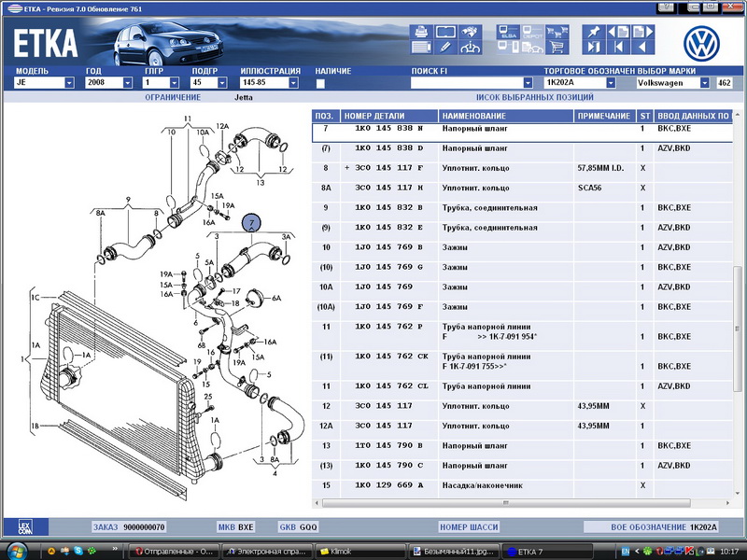Select part row 3C0 145 117 F
The width and height of the screenshot is (747, 560).
[522, 173]
